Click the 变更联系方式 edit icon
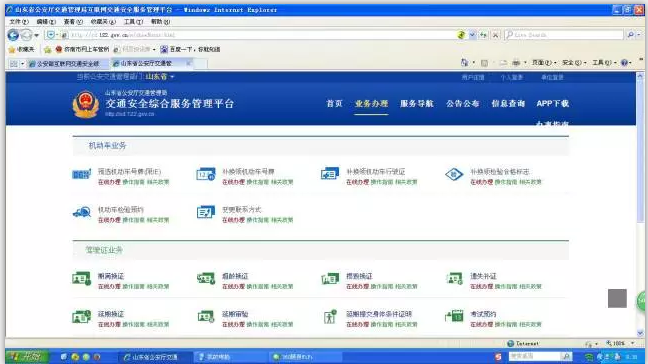The height and width of the screenshot is (364, 648). (x=206, y=212)
